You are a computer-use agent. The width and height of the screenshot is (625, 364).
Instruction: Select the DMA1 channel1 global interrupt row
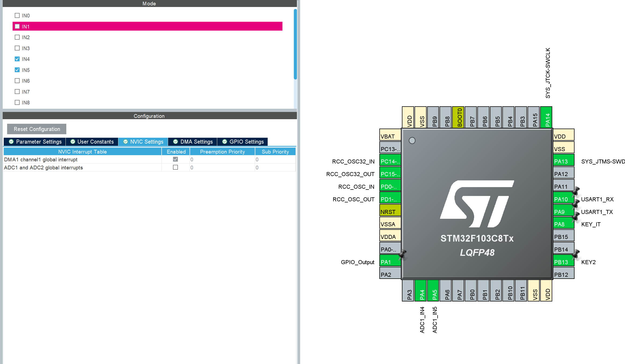149,159
